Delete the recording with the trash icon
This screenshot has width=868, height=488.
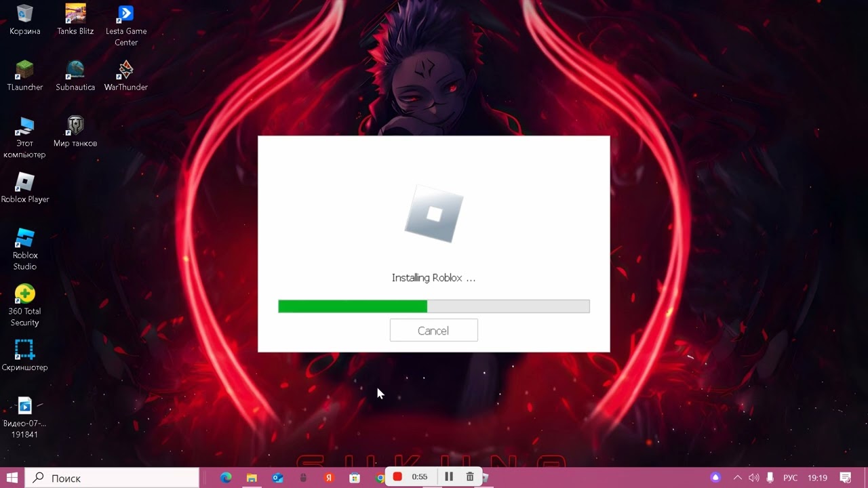470,477
